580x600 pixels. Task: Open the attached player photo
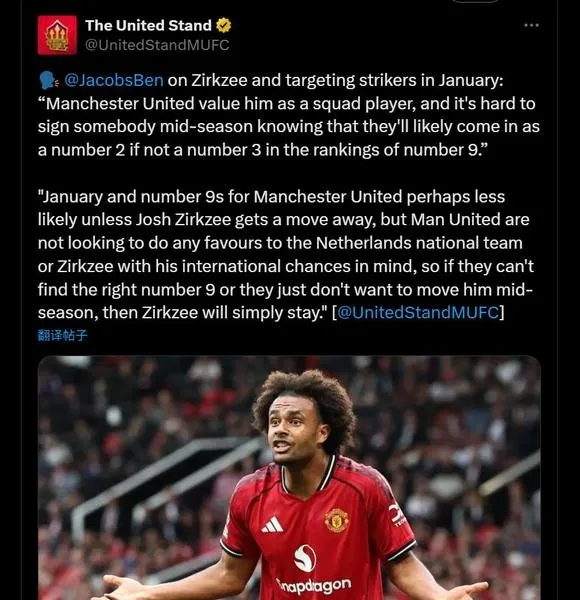click(x=289, y=478)
